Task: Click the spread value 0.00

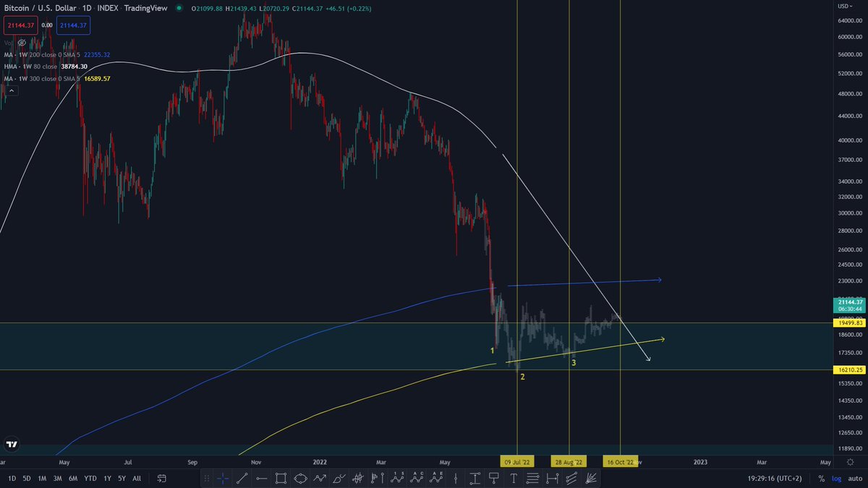Action: tap(46, 25)
